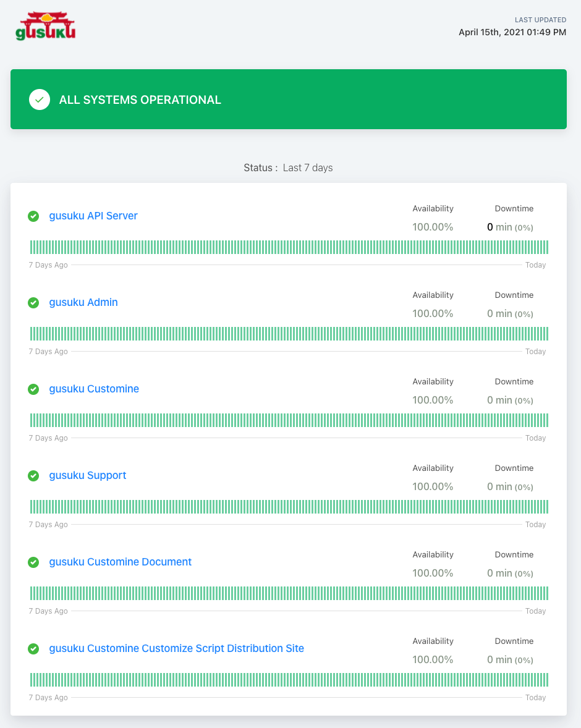Screen dimensions: 581x728
Task: Open the gusuku Admin link
Action: coord(83,302)
